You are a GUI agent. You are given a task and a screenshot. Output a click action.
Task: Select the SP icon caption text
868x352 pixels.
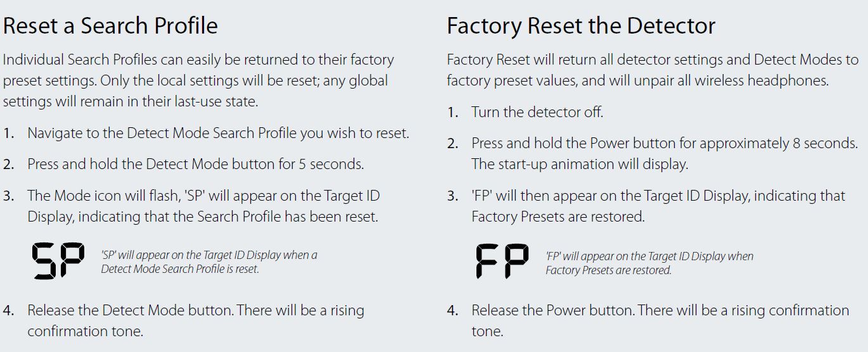209,262
